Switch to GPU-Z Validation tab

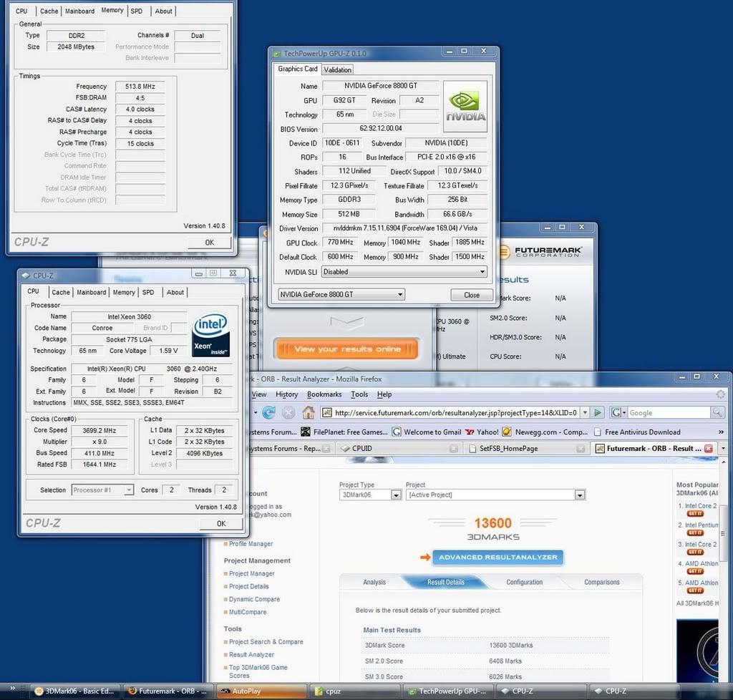click(x=338, y=69)
